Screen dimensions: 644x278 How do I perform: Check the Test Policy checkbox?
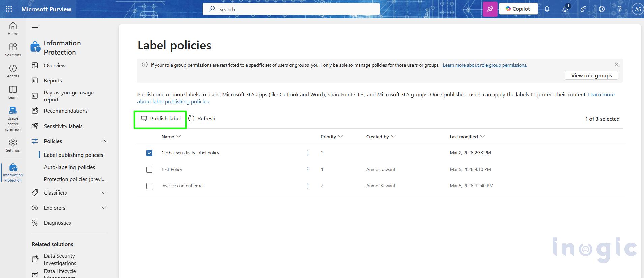pyautogui.click(x=149, y=170)
